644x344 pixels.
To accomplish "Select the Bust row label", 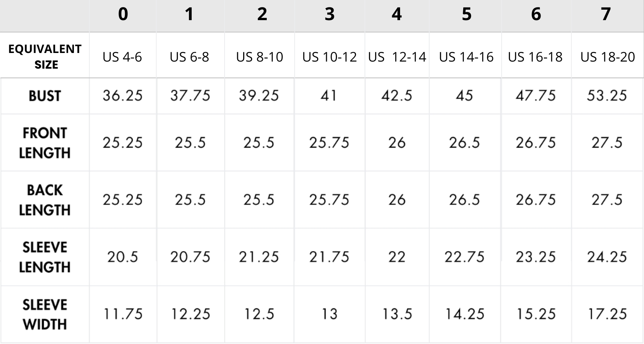I will pos(45,96).
